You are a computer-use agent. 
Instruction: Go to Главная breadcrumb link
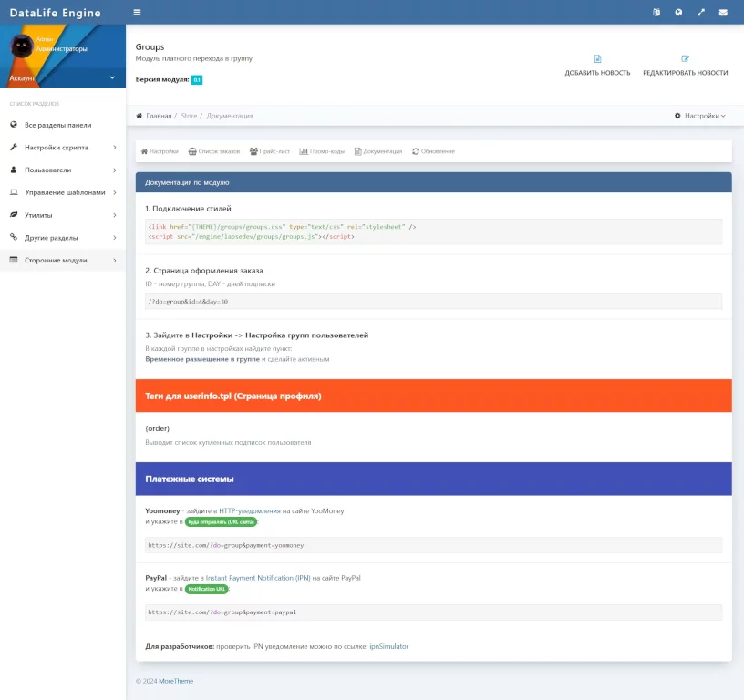tap(159, 116)
